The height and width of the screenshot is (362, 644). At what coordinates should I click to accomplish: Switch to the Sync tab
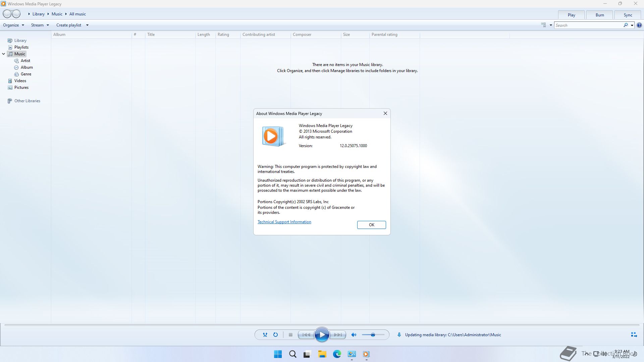[x=628, y=15]
